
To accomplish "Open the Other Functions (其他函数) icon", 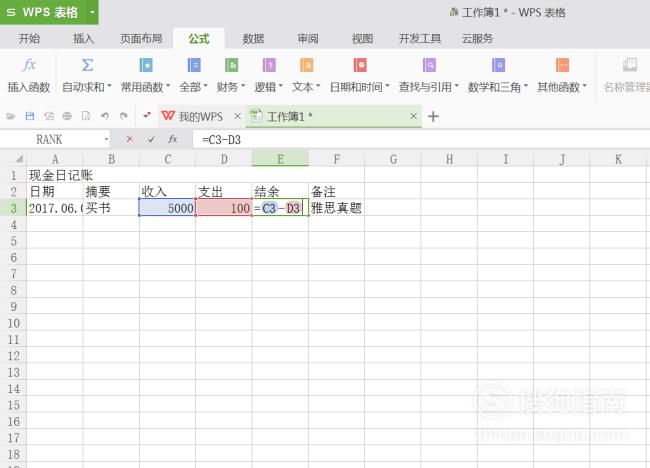I will tap(562, 65).
